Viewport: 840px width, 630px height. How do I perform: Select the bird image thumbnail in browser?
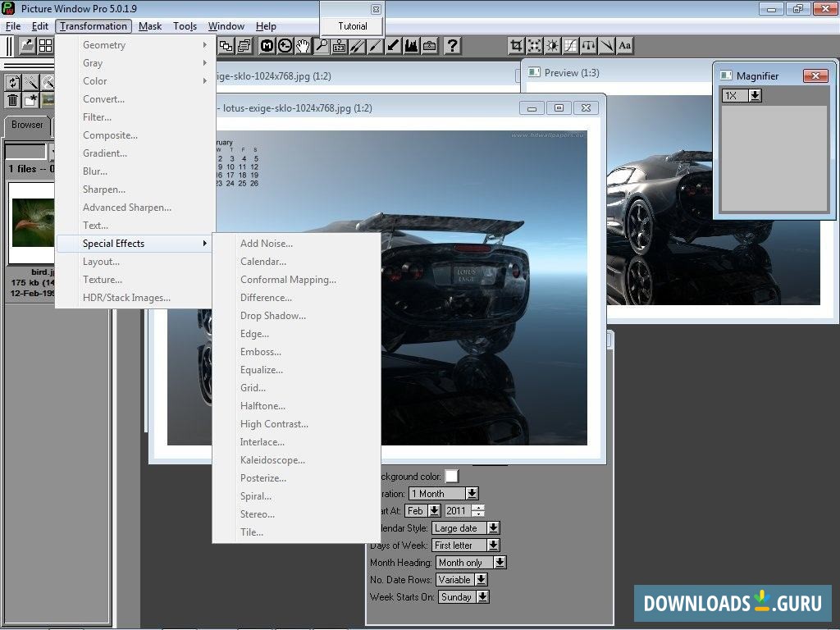(x=32, y=222)
